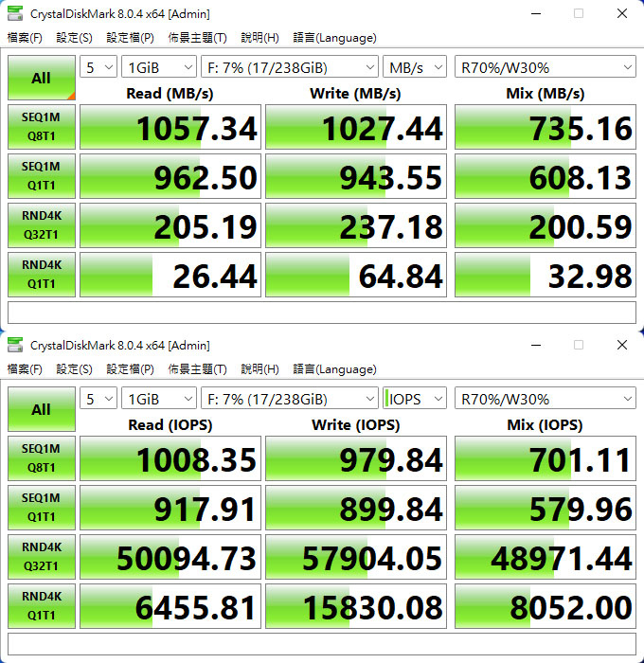Open IOPS unit dropdown in bottom window
The height and width of the screenshot is (663, 644).
415,399
